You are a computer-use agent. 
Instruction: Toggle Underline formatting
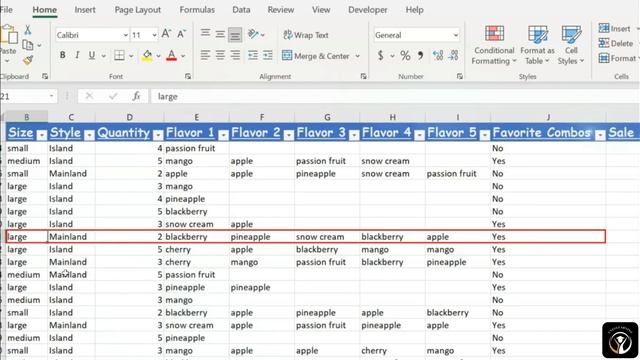click(x=92, y=55)
